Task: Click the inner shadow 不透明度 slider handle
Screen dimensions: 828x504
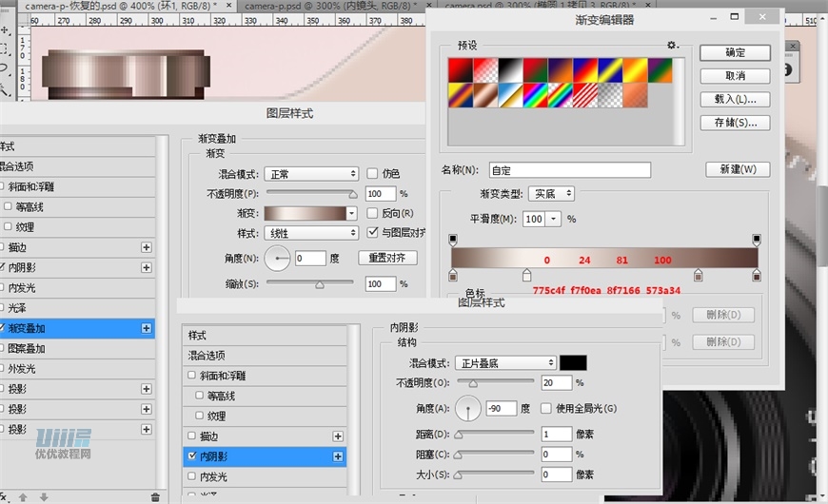Action: 473,383
